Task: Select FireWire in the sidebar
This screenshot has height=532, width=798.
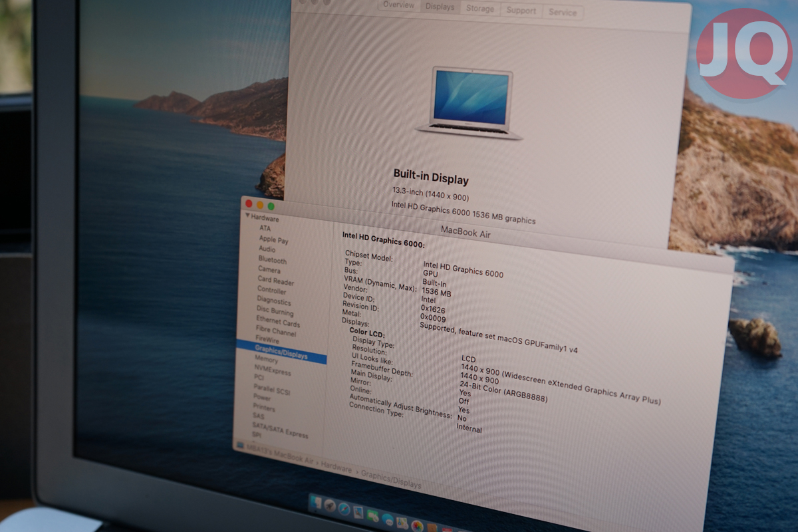Action: 267,340
